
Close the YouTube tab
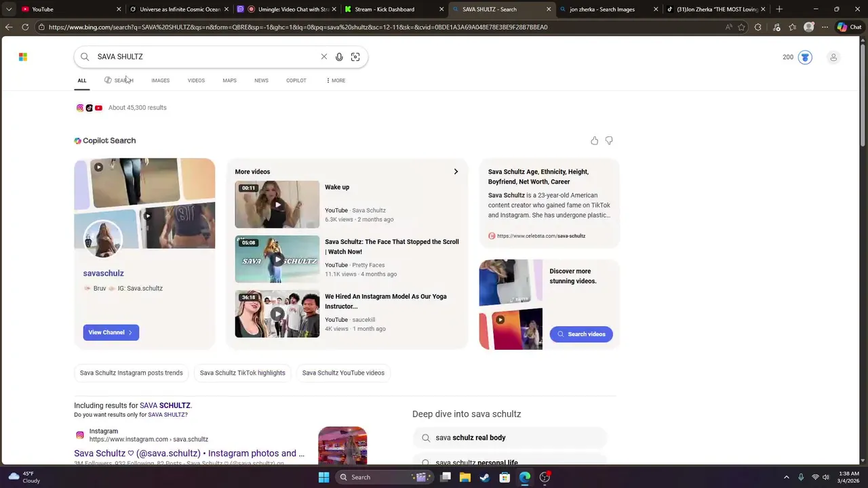[x=119, y=9]
